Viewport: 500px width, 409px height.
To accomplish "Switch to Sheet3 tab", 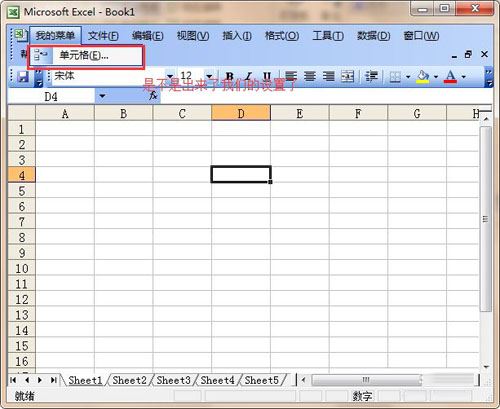I will pos(173,380).
